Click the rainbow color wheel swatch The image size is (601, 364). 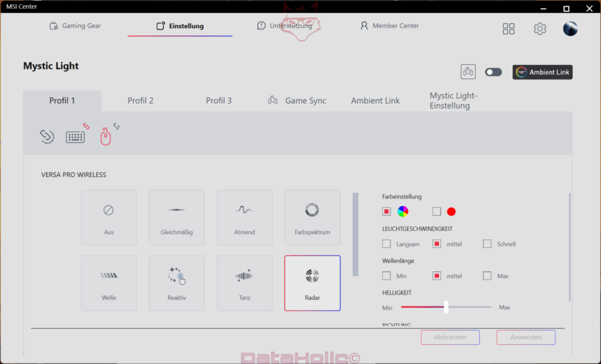click(x=403, y=211)
